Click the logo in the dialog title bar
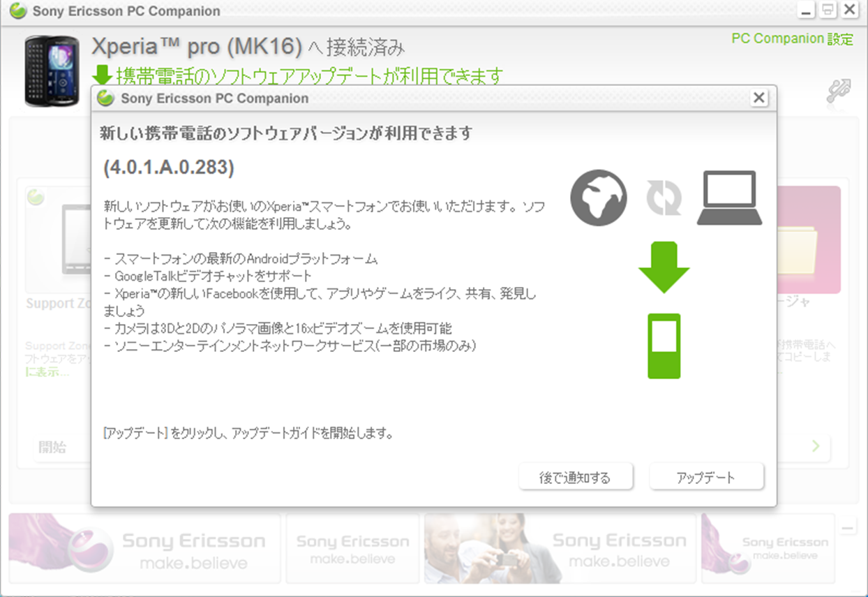Screen dimensions: 868x597 (x=106, y=98)
